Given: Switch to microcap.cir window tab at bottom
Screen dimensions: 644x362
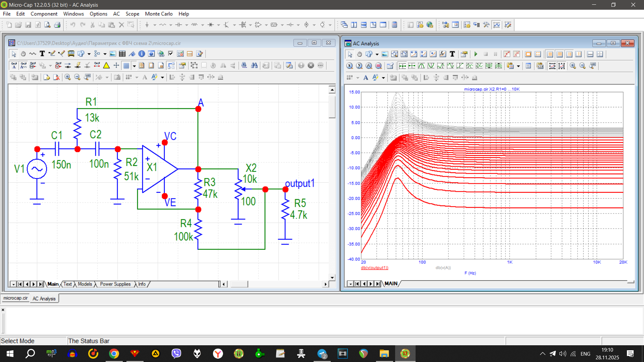Looking at the screenshot, I should pyautogui.click(x=15, y=298).
